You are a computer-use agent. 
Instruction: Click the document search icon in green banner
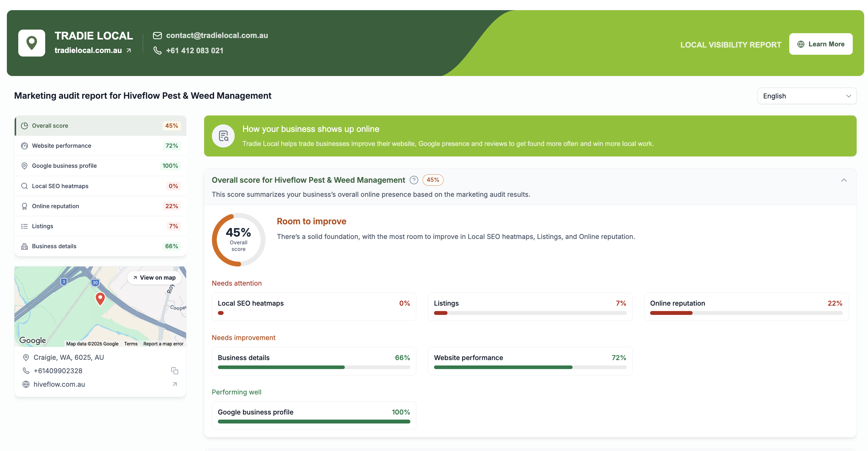(223, 136)
